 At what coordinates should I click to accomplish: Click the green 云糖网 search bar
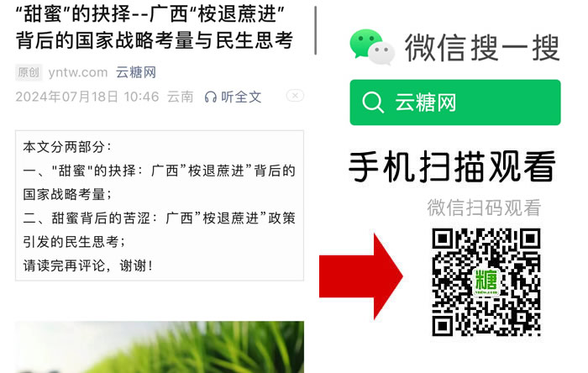(455, 102)
